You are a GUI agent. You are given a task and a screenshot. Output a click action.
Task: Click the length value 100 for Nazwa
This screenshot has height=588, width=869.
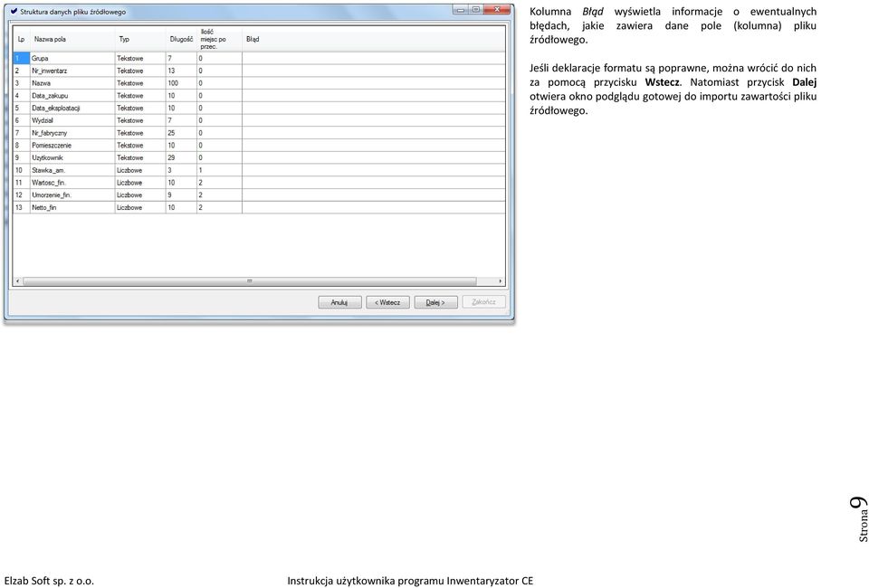[181, 83]
